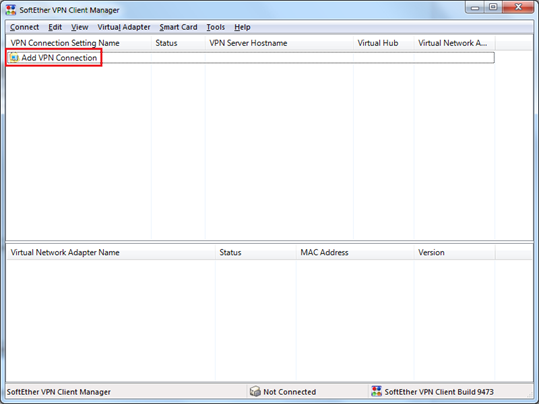
Task: Open the Tools menu
Action: pyautogui.click(x=216, y=27)
